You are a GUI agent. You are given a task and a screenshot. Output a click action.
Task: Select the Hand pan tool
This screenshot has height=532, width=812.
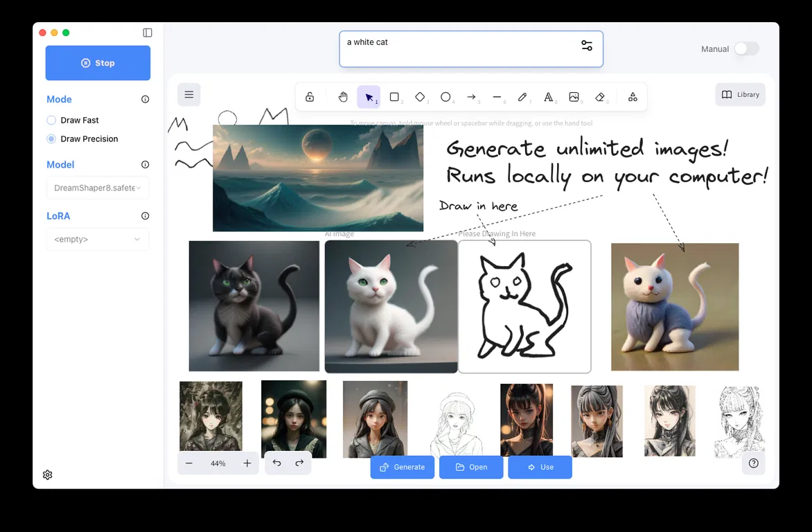tap(343, 97)
